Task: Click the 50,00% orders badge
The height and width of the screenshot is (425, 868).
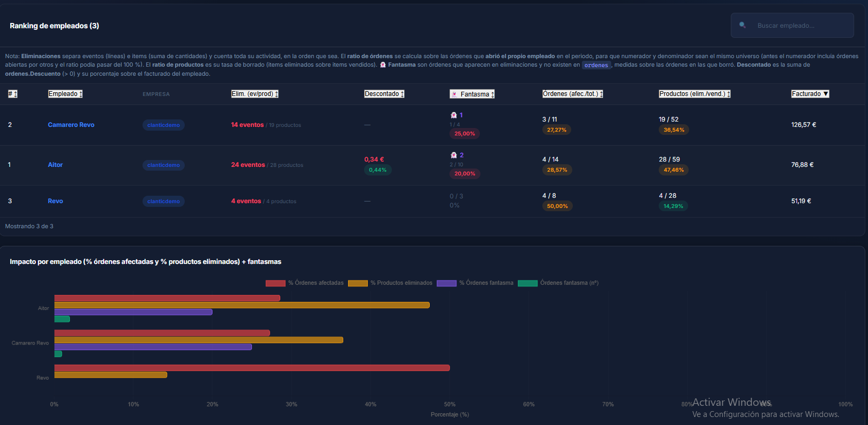Action: click(x=557, y=206)
